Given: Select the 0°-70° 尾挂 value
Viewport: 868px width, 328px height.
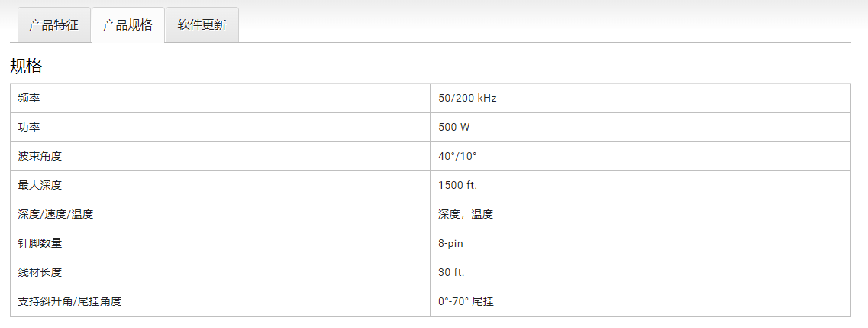Looking at the screenshot, I should click(466, 301).
